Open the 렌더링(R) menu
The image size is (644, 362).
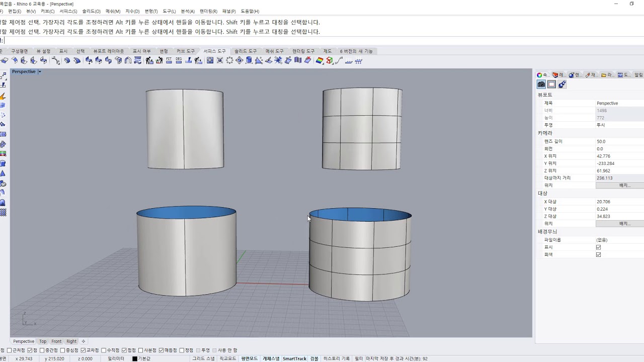[x=208, y=11]
